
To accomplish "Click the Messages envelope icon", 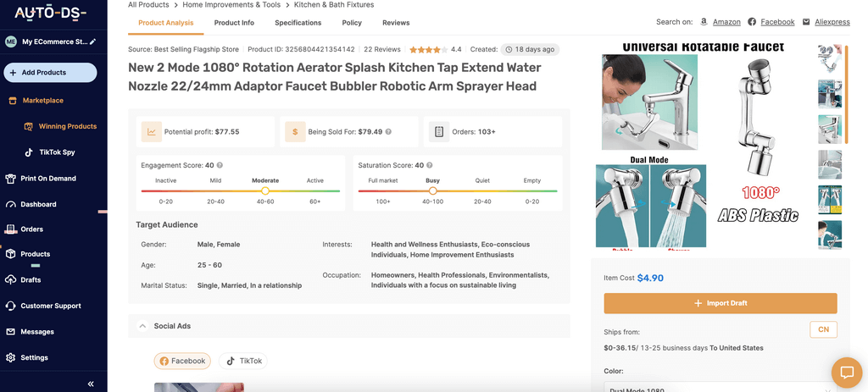I will pyautogui.click(x=10, y=332).
